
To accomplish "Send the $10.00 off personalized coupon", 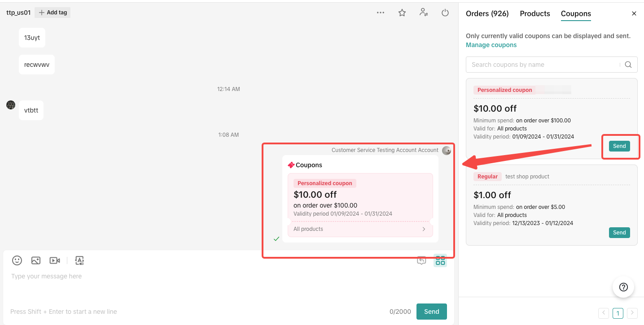I will [x=619, y=146].
